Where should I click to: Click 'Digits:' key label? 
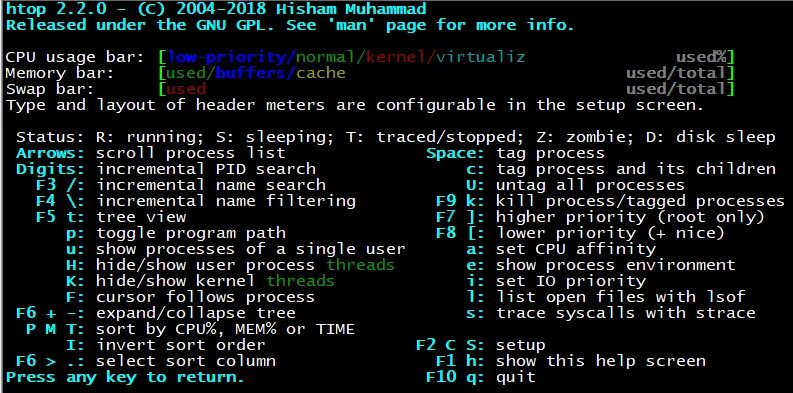[50, 169]
